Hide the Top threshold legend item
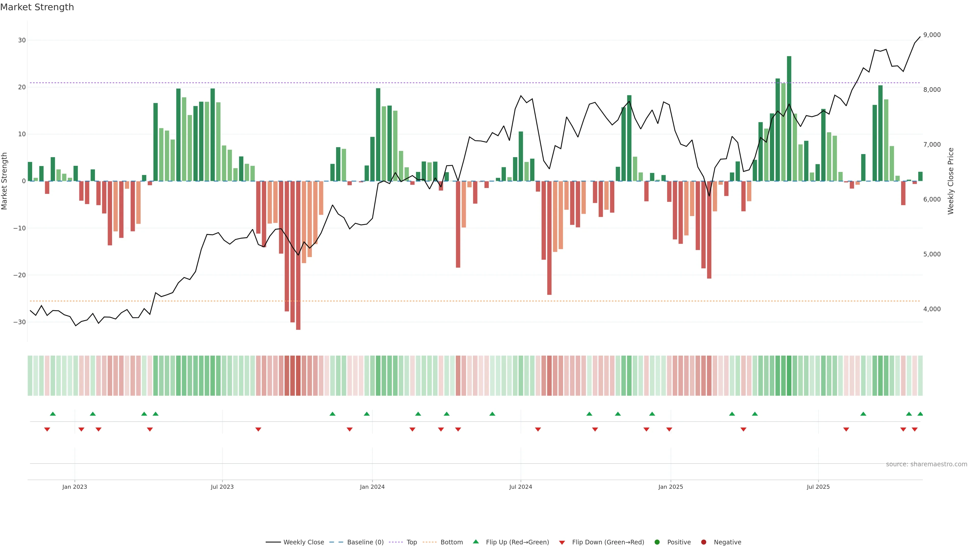 pos(411,542)
